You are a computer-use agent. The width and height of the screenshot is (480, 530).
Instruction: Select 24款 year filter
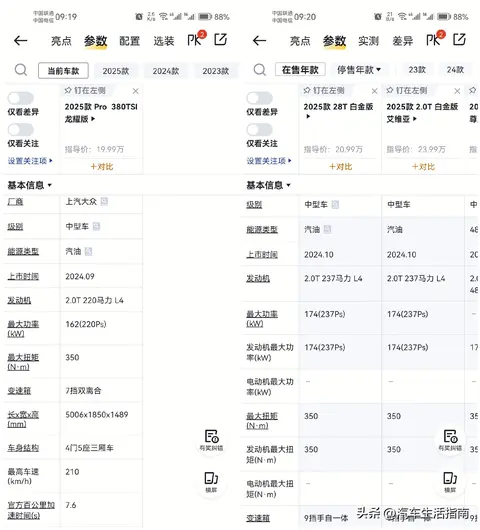(455, 70)
